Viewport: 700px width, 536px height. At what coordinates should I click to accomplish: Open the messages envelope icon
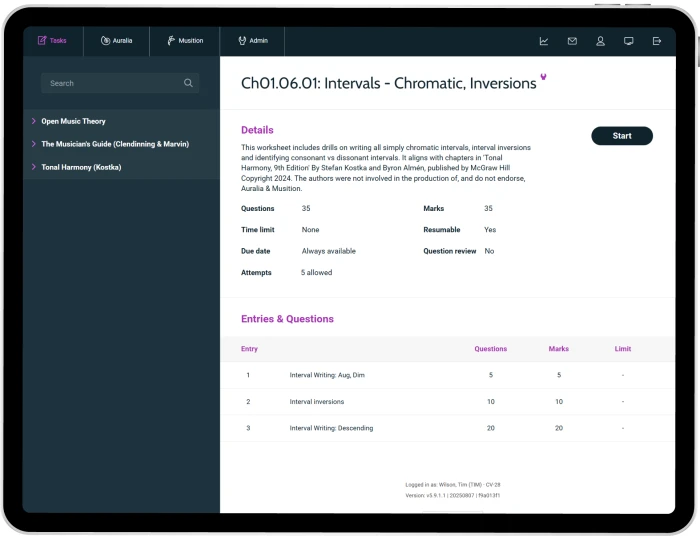(572, 41)
